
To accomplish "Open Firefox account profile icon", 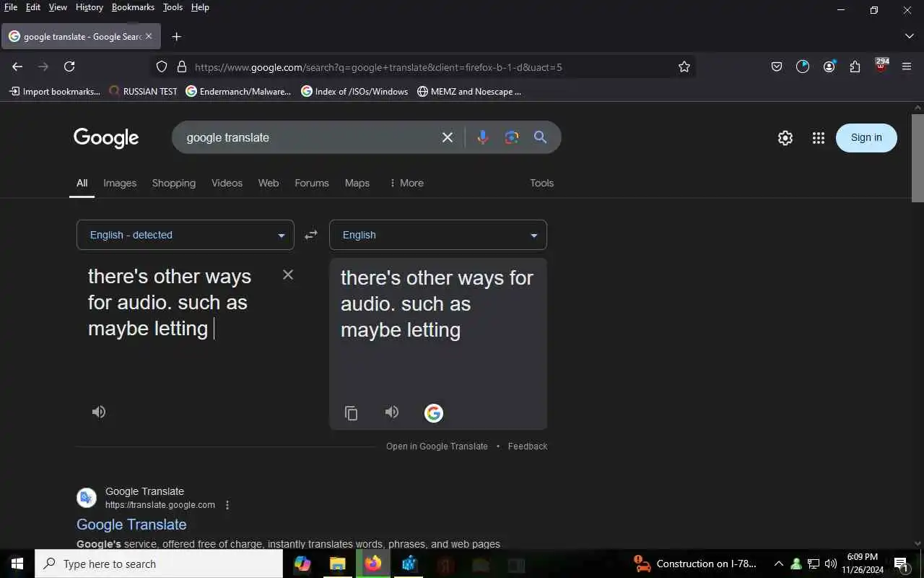I will click(x=829, y=66).
